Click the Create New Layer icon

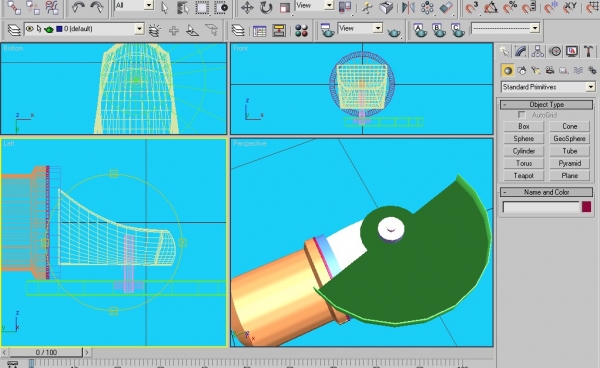tap(155, 30)
